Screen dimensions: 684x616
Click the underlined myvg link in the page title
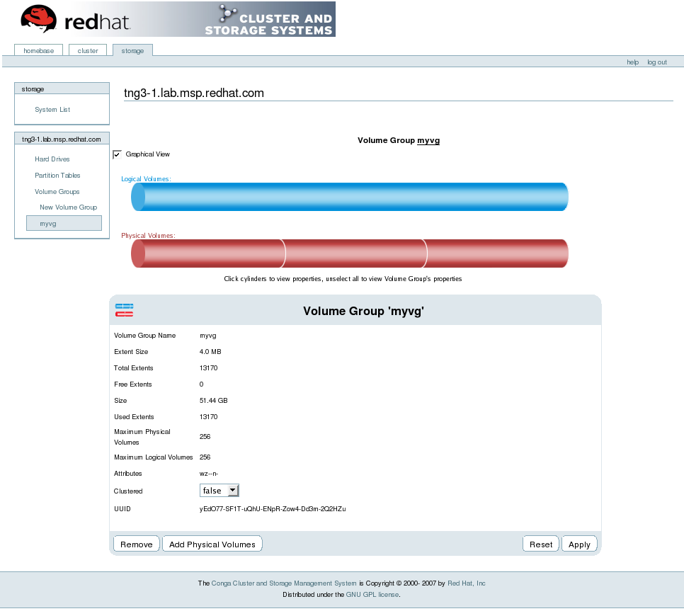(428, 140)
